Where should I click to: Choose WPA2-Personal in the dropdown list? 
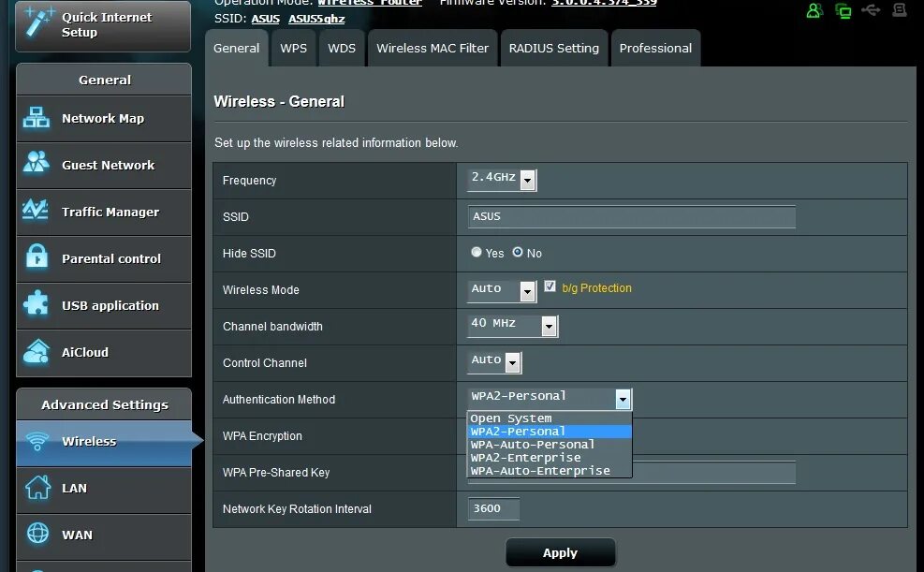click(550, 432)
